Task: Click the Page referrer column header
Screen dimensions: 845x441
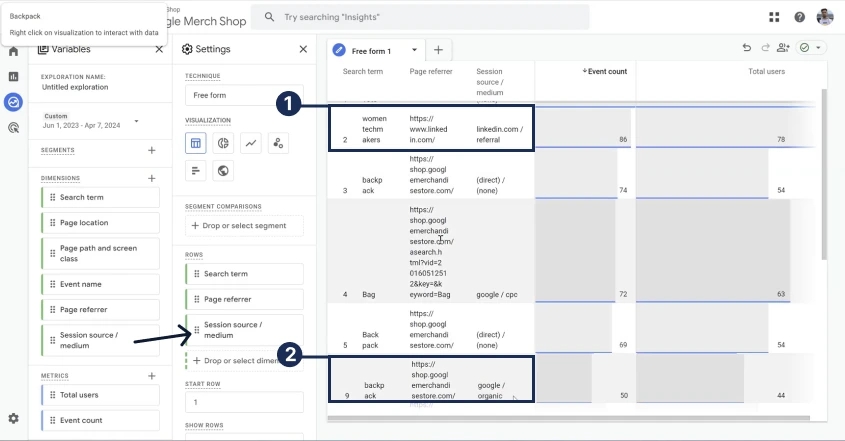Action: tap(431, 71)
